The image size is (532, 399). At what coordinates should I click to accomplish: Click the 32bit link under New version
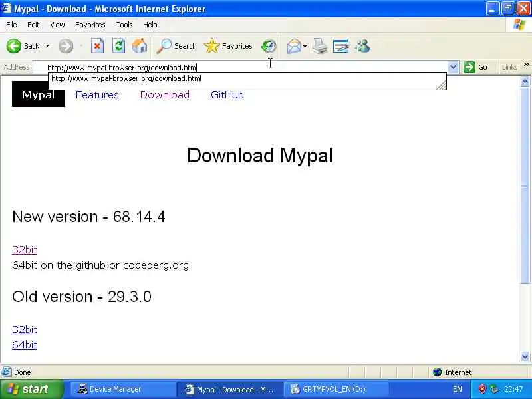(25, 250)
